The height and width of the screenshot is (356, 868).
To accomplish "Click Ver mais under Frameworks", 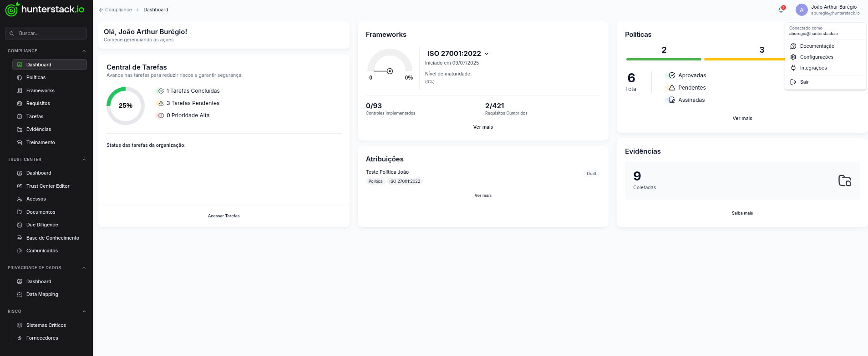I will point(483,127).
